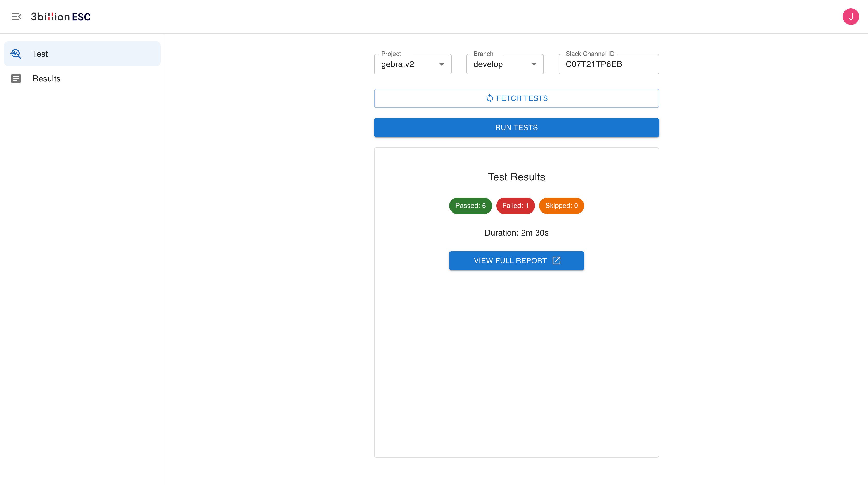Click the Project dropdown arrow
Screen dimensions: 868x485
click(441, 64)
